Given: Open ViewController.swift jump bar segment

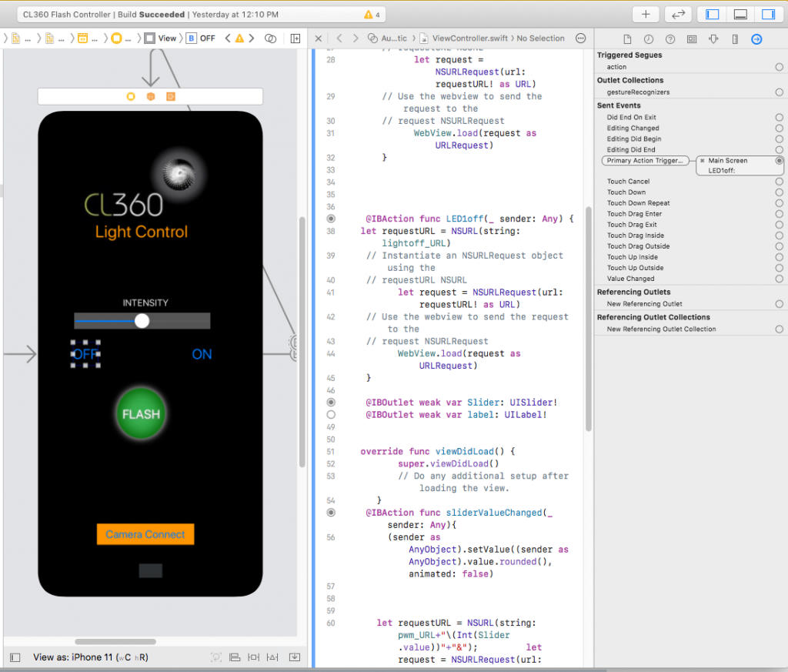Looking at the screenshot, I should [464, 38].
